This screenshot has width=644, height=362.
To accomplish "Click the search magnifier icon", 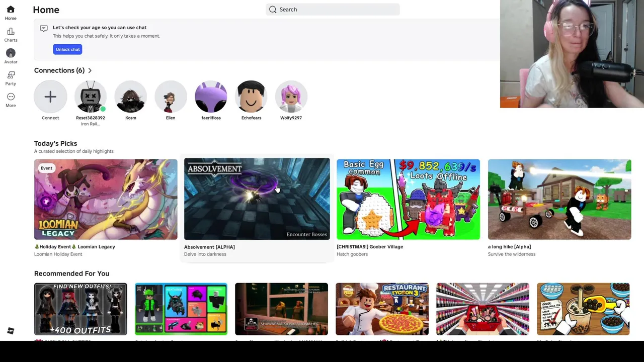I will coord(273,10).
